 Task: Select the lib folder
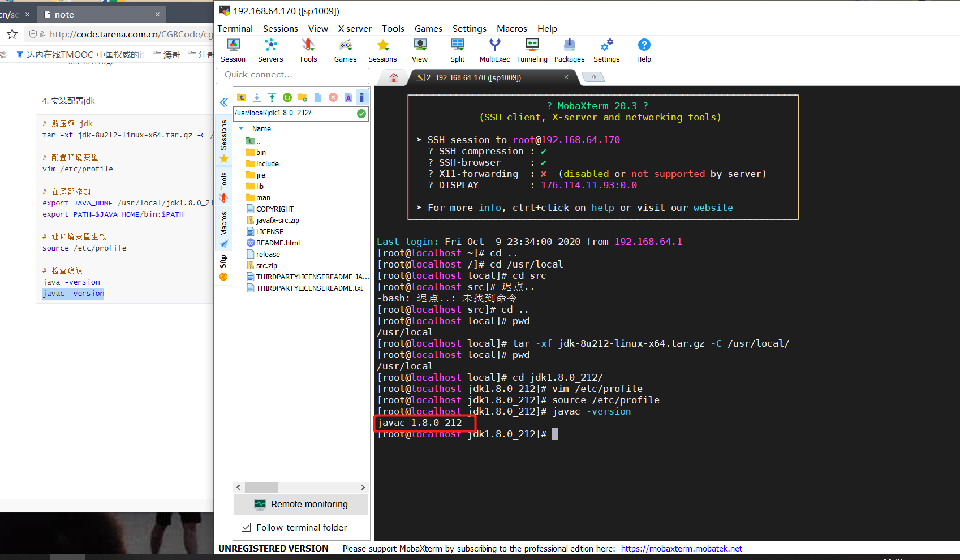coord(255,186)
